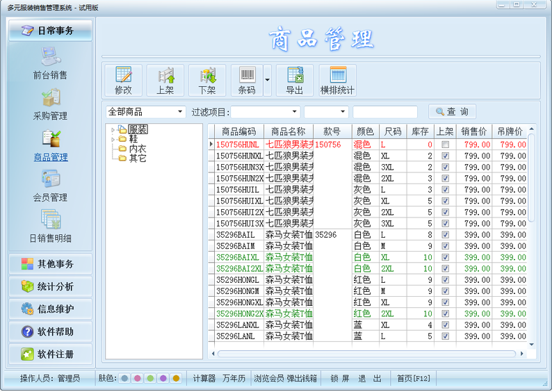Screen dimensions: 552x392
Task: Click the 查询 search button
Action: [452, 112]
